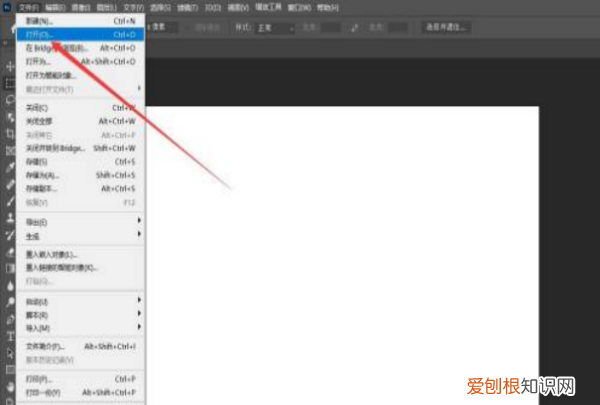Expand the 生成 submenu
The width and height of the screenshot is (600, 405).
click(80, 236)
